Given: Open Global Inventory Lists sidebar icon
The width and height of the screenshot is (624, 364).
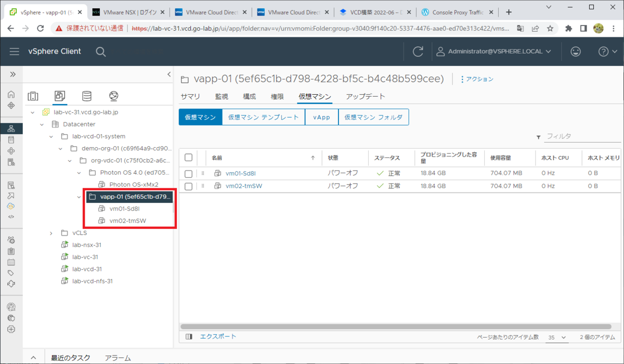Looking at the screenshot, I should [x=11, y=162].
